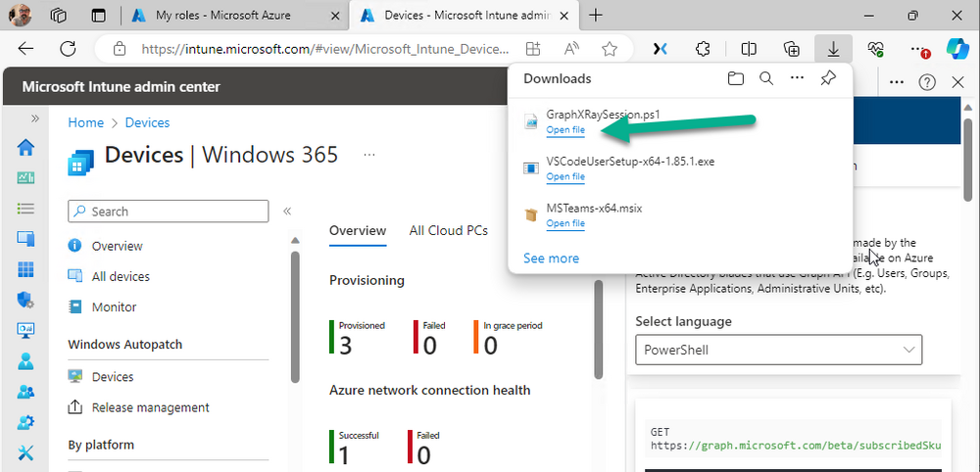The height and width of the screenshot is (472, 980).
Task: Click the browser Back arrow
Action: 25,49
